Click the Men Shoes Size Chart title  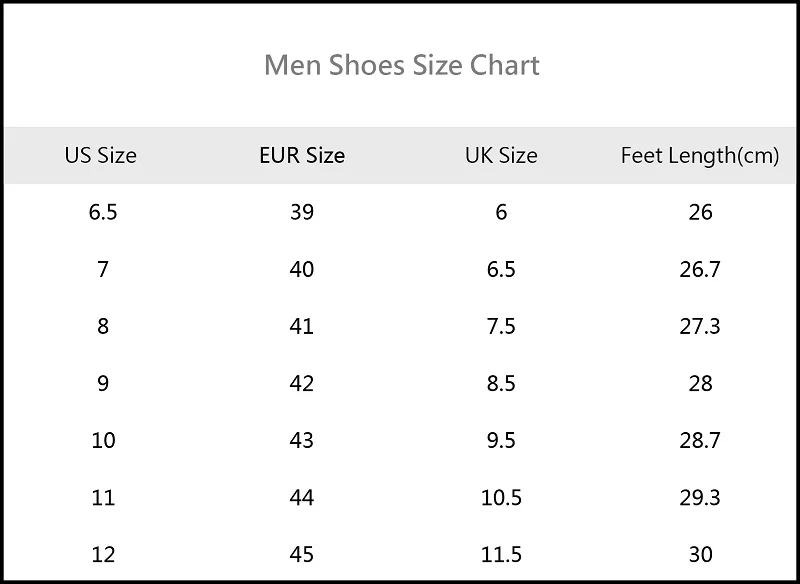[x=402, y=65]
